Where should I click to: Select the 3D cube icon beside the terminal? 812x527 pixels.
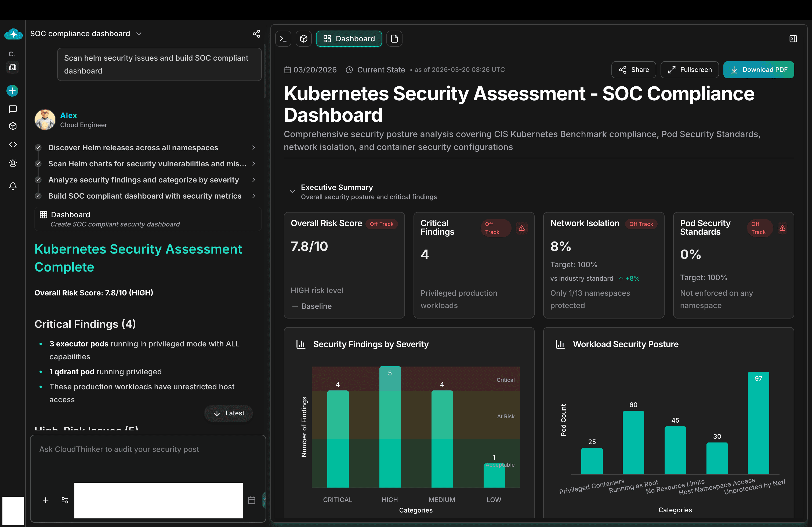(303, 39)
